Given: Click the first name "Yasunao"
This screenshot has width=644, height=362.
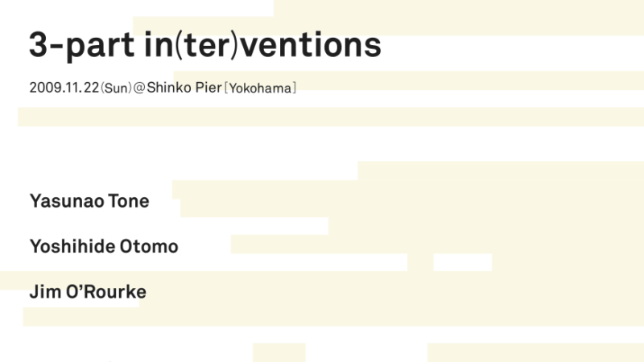Looking at the screenshot, I should pos(67,201).
